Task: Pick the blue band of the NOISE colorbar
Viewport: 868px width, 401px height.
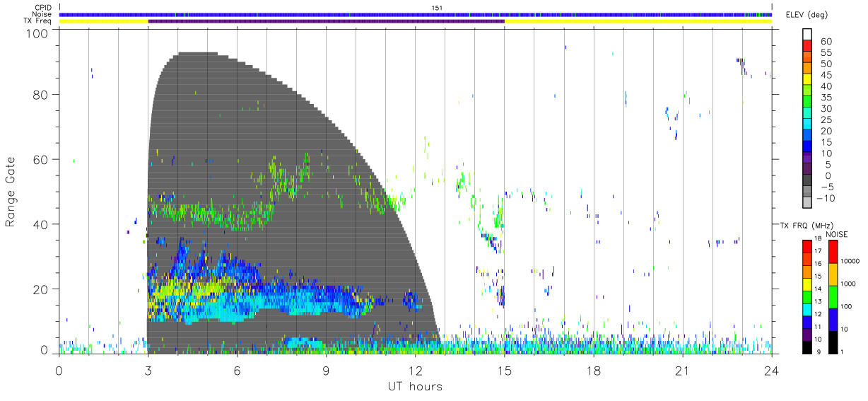Action: (x=833, y=320)
